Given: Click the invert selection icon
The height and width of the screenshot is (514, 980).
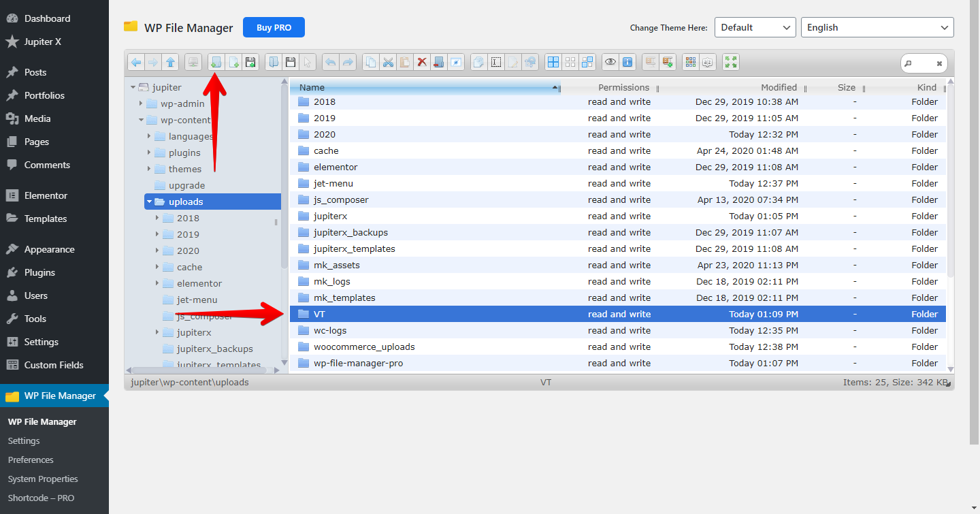Looking at the screenshot, I should click(587, 62).
